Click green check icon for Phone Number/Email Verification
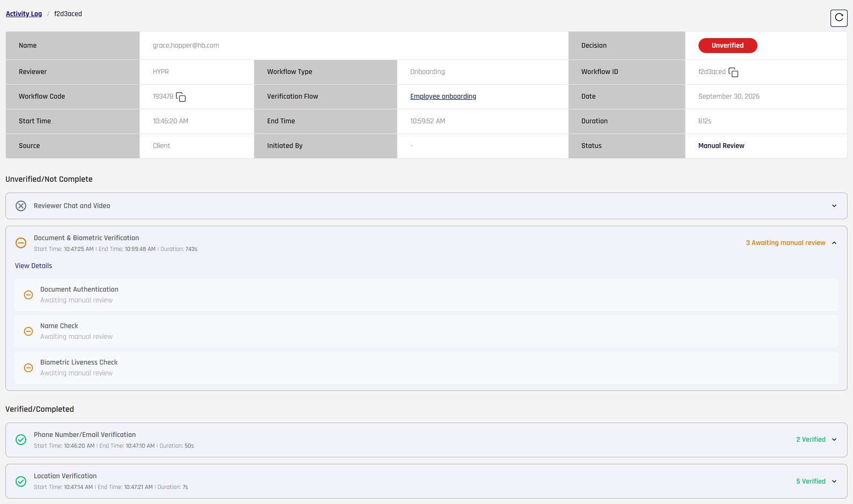Screen dimensions: 853x504 (x=21, y=440)
